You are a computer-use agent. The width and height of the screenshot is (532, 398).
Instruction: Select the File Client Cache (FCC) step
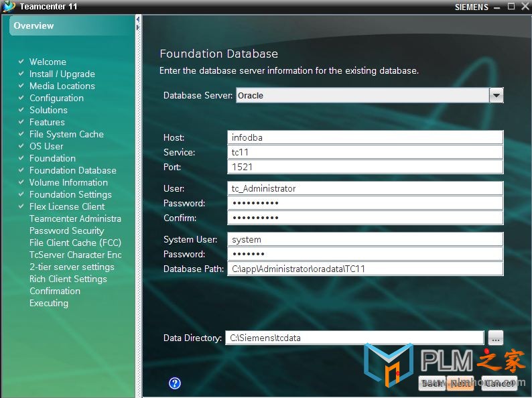click(75, 243)
